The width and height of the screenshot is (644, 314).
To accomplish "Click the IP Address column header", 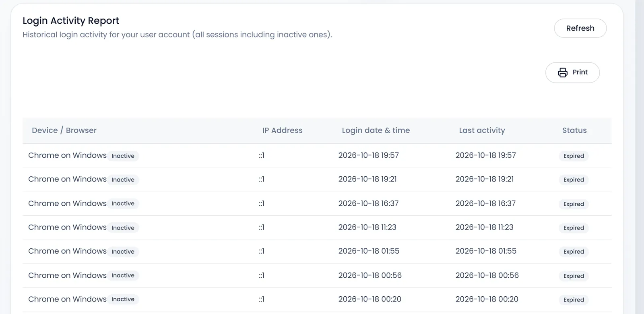I will [282, 130].
